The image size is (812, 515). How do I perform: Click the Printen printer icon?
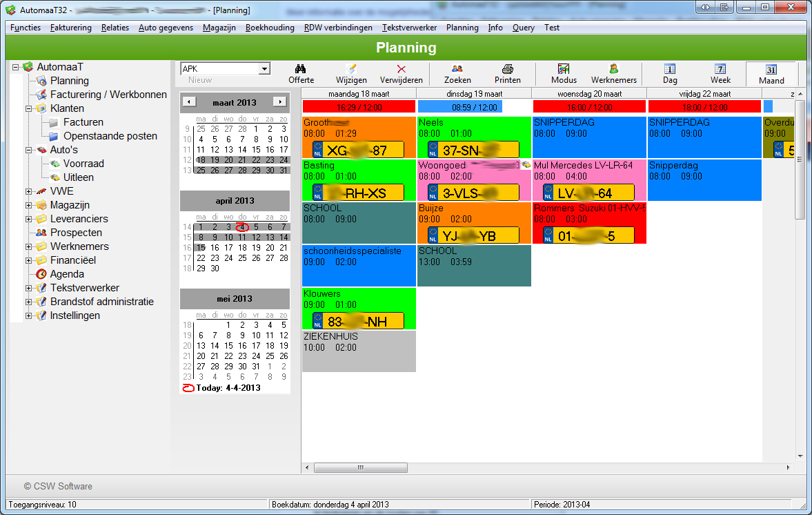[508, 69]
